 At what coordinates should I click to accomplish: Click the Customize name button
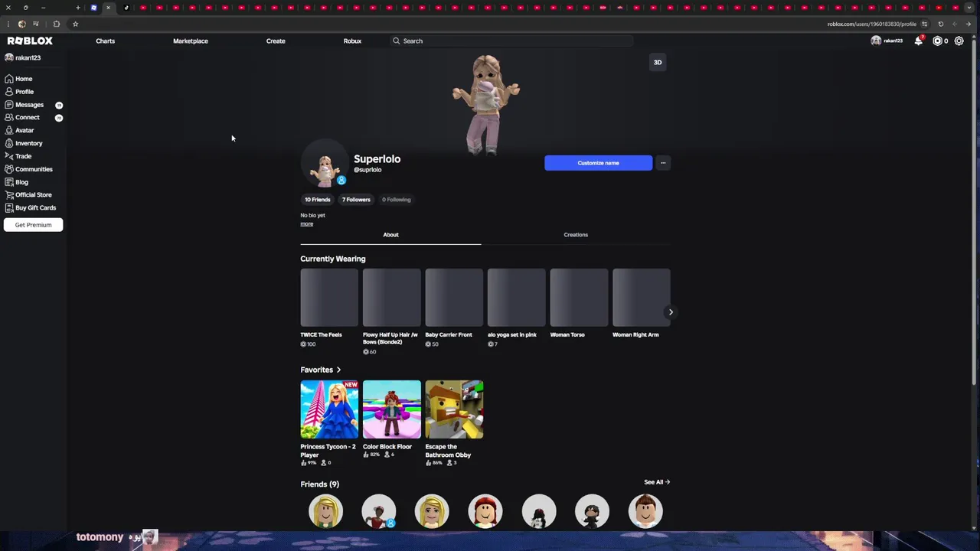tap(599, 163)
